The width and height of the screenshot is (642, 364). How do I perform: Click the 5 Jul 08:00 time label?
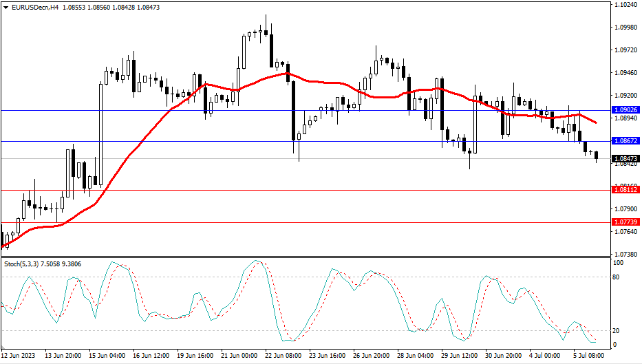coord(588,356)
